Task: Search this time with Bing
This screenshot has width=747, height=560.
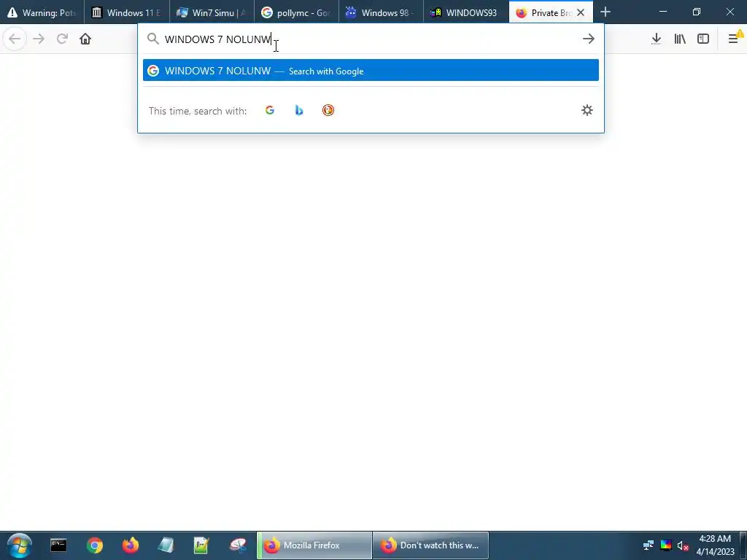Action: point(299,111)
